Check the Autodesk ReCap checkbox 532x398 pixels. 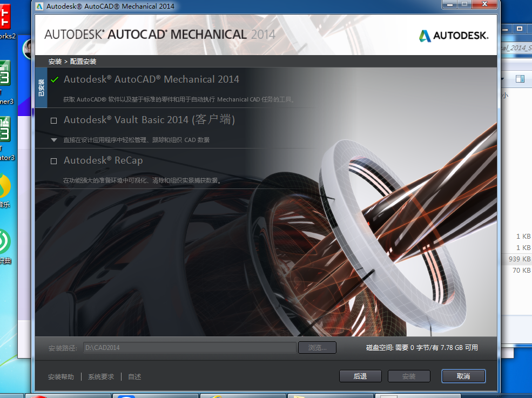53,161
